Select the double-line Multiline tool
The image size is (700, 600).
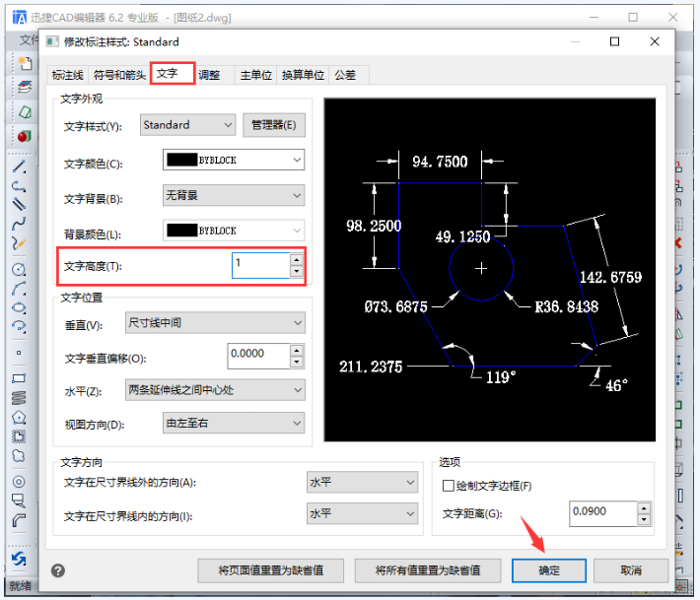click(19, 204)
